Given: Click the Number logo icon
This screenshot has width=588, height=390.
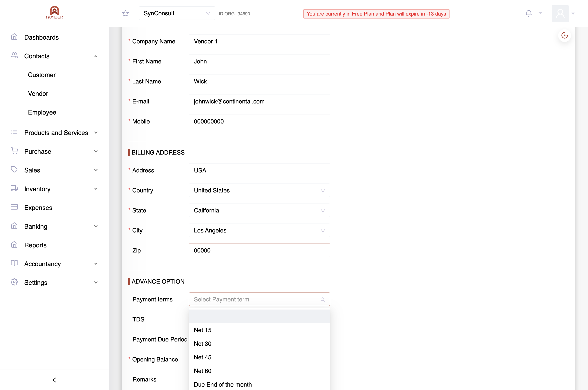Looking at the screenshot, I should pyautogui.click(x=55, y=12).
